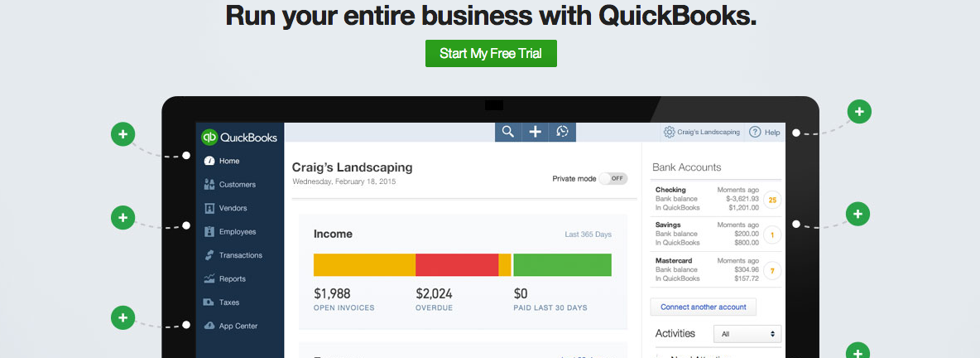Click the green Paid income bar segment

click(x=562, y=265)
